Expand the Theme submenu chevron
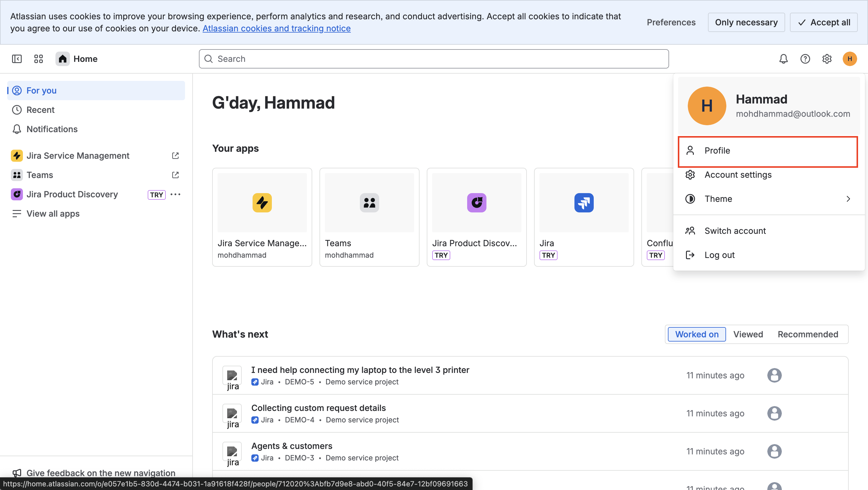868x490 pixels. coord(848,199)
